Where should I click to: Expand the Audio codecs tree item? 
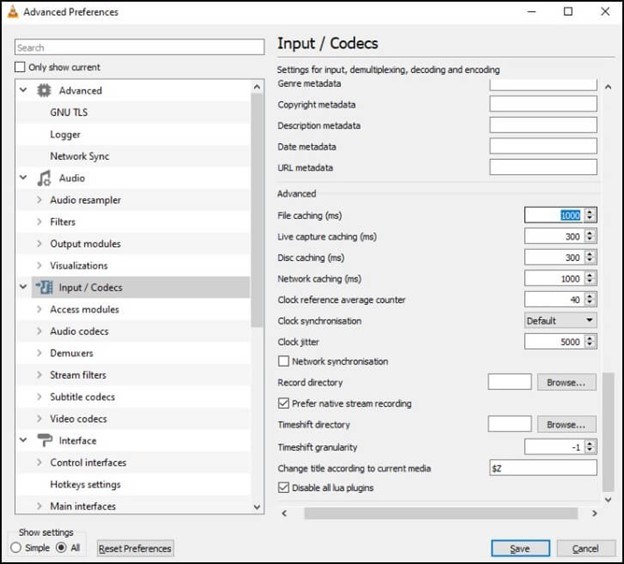pyautogui.click(x=39, y=332)
